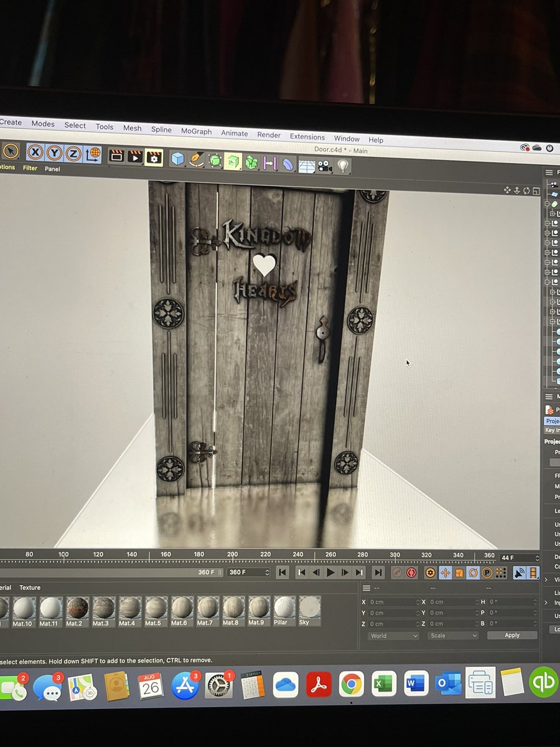Open Microsoft Excel from Dock
The image size is (560, 747).
pyautogui.click(x=384, y=684)
